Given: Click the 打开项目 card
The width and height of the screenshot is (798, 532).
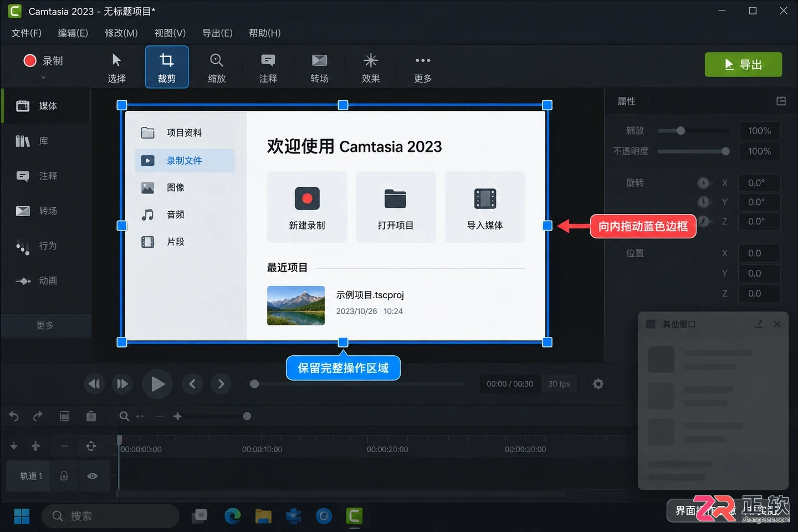Looking at the screenshot, I should click(x=396, y=207).
